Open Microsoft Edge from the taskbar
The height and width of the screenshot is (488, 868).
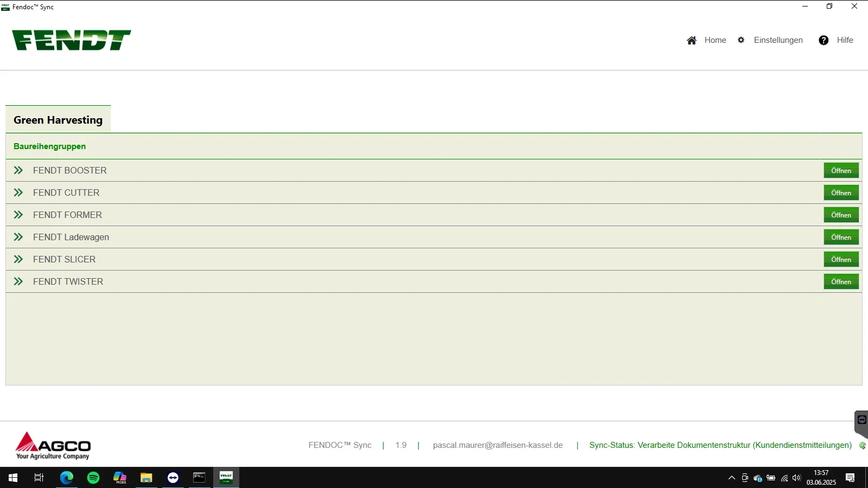[66, 478]
